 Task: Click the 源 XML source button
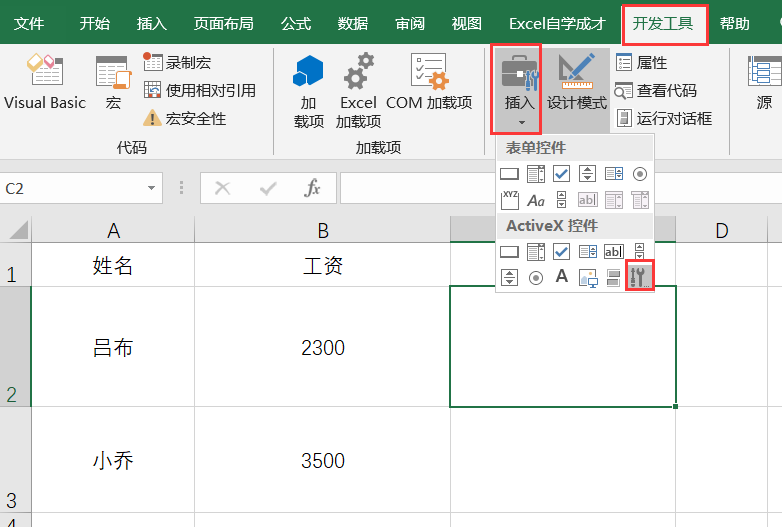click(764, 82)
